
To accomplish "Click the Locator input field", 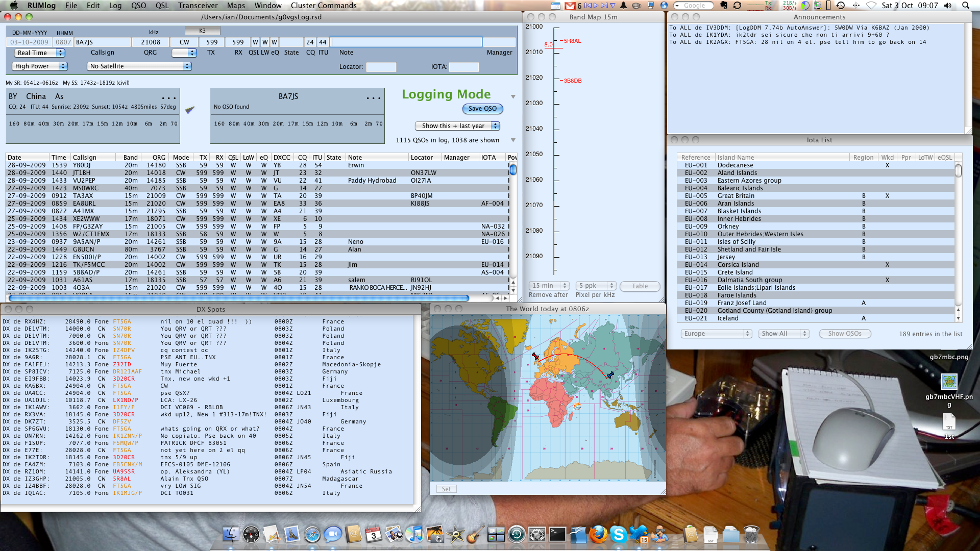I will 381,67.
